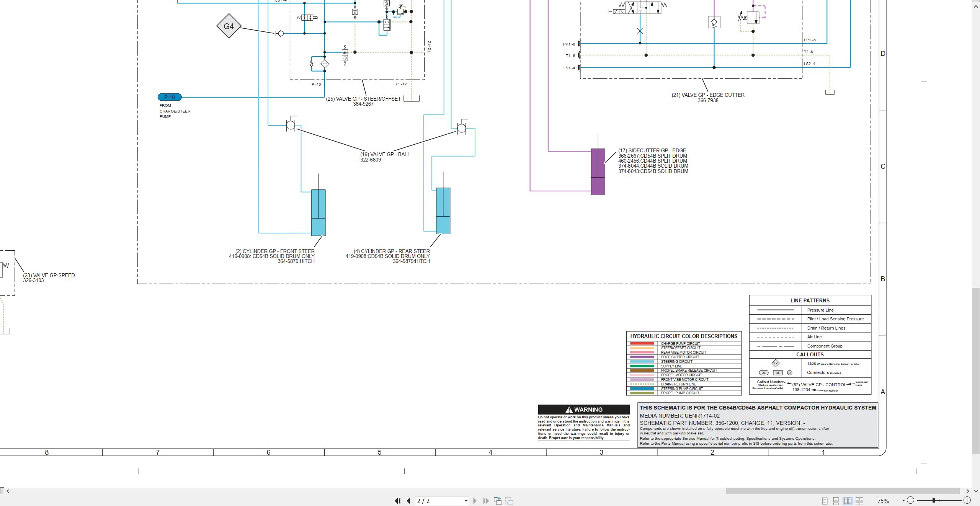Click the page number field showing 2 / 2
The height and width of the screenshot is (506, 980).
pyautogui.click(x=439, y=501)
